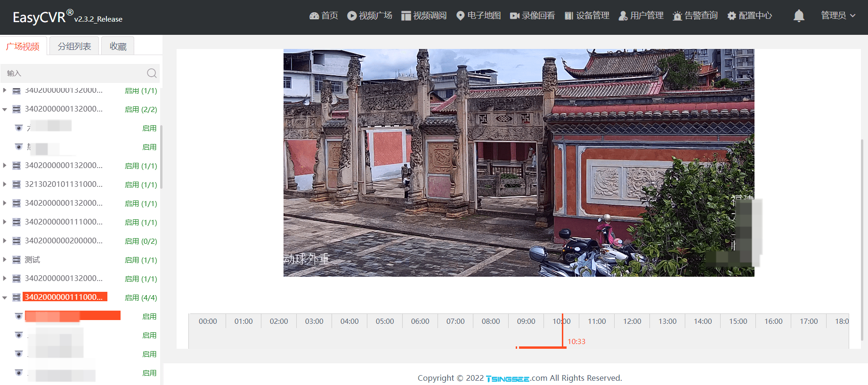The height and width of the screenshot is (385, 868).
Task: Click second camera icon under the 2/2 device
Action: pyautogui.click(x=19, y=147)
